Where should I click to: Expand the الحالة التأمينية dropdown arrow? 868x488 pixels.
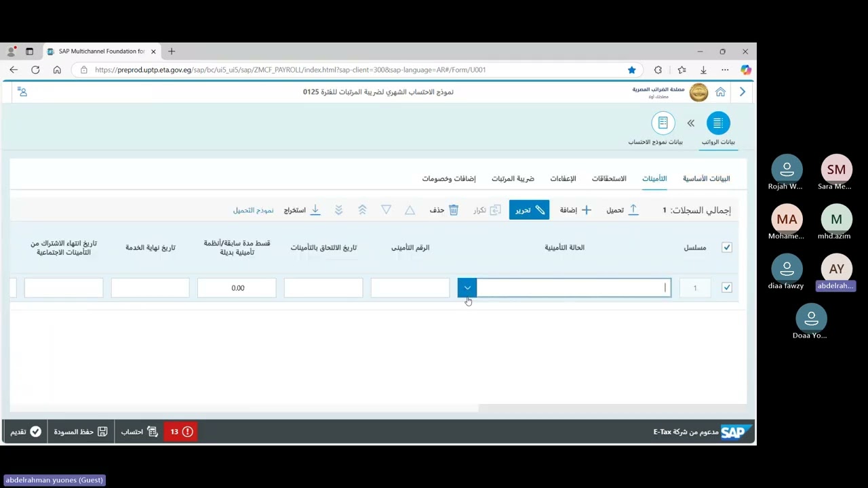point(467,288)
